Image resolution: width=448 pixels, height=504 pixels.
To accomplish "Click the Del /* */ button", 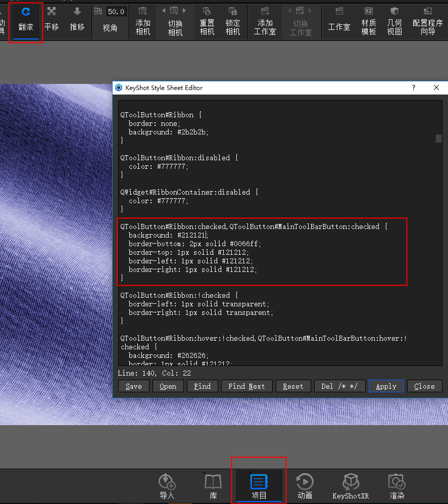I will [339, 386].
